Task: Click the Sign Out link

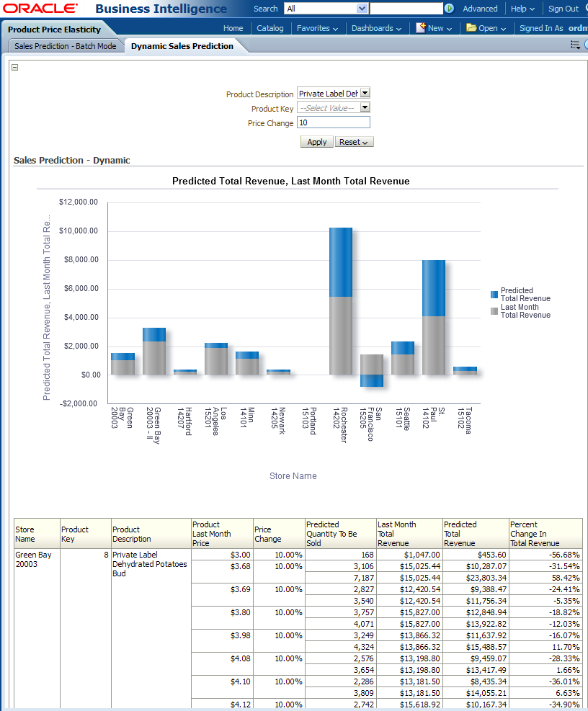Action: (563, 9)
